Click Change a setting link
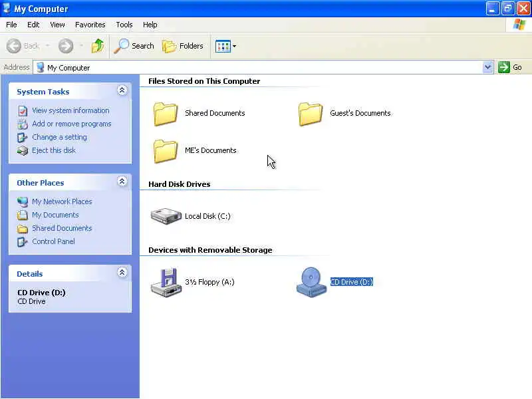Image resolution: width=532 pixels, height=399 pixels. 59,137
